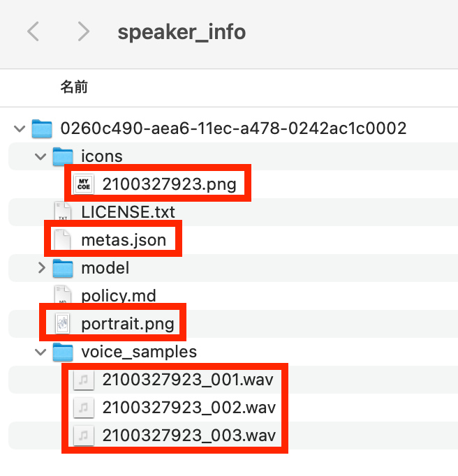Select the voice_samples folder name
The height and width of the screenshot is (476, 458).
point(139,352)
